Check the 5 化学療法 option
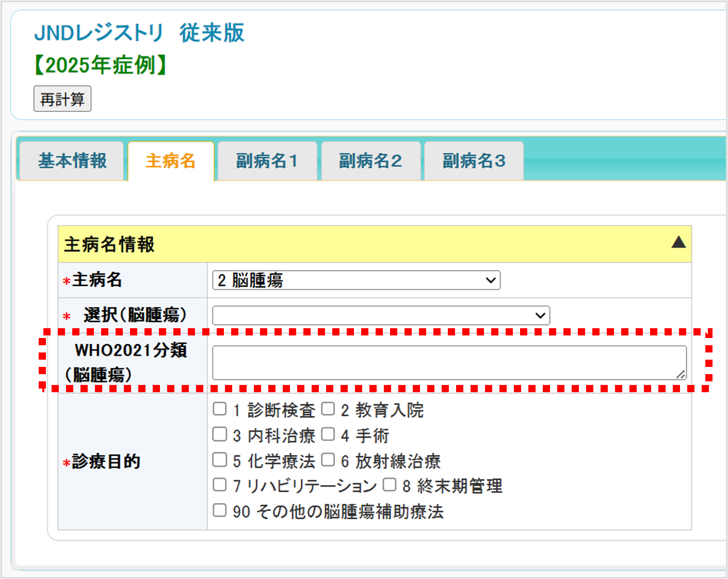Screen dimensions: 728x579 (x=220, y=460)
